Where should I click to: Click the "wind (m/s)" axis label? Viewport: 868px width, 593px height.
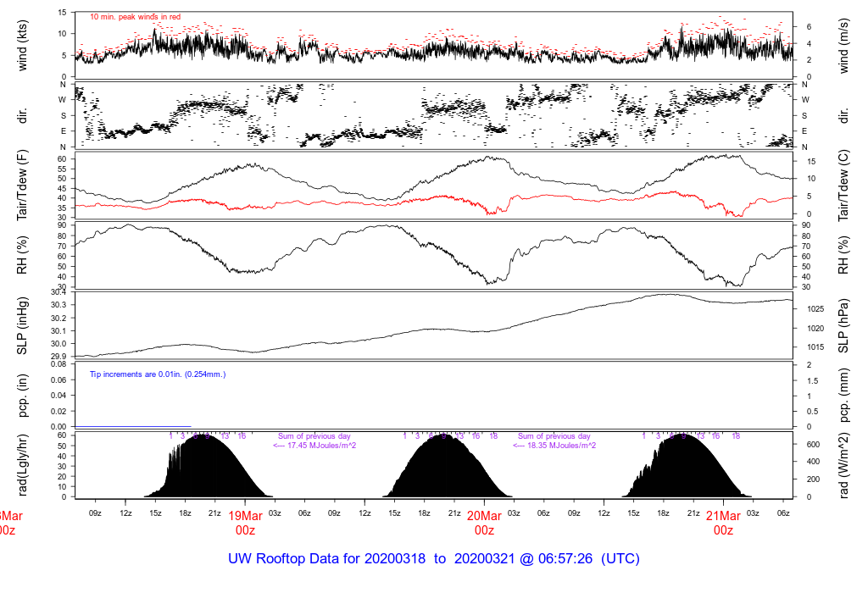tap(843, 46)
